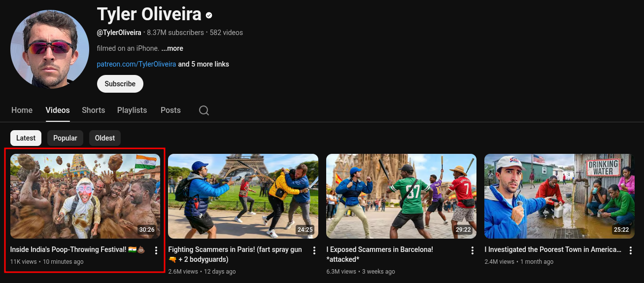Open channel search magnifier icon
The width and height of the screenshot is (644, 283).
[x=204, y=110]
